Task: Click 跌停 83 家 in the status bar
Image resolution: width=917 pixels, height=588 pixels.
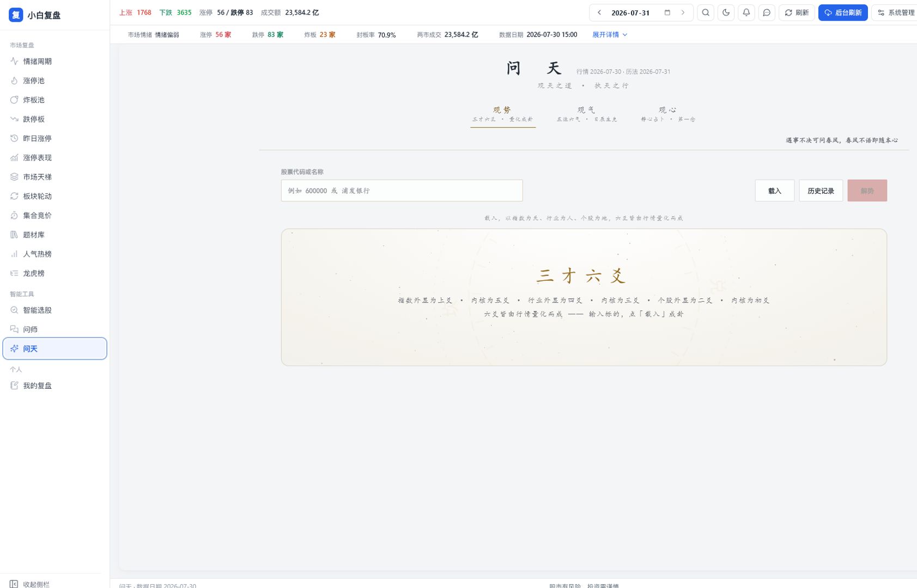Action: 268,35
